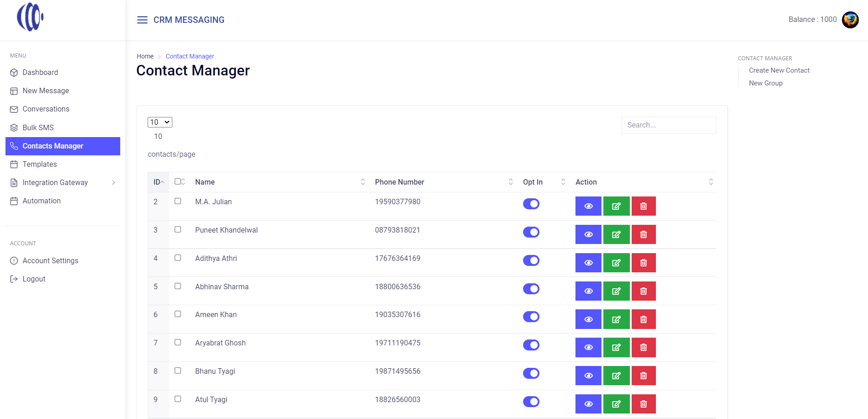The height and width of the screenshot is (419, 868).
Task: Select checkbox for Adithya Athri
Action: (178, 258)
